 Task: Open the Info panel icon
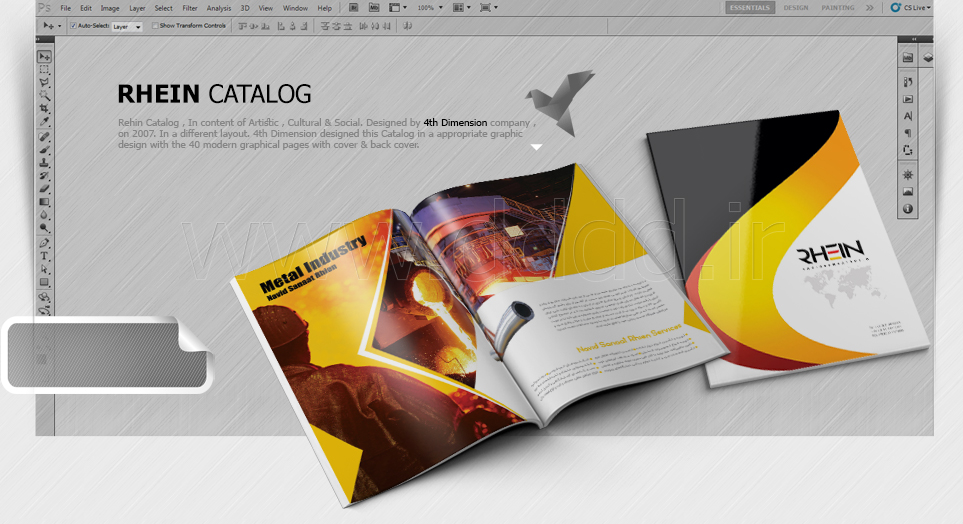point(908,209)
